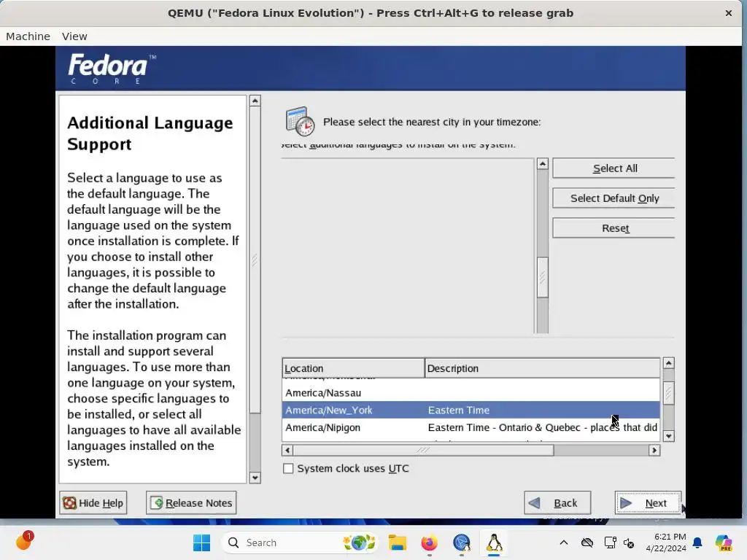Click the Select All button
Image resolution: width=747 pixels, height=560 pixels.
click(614, 168)
